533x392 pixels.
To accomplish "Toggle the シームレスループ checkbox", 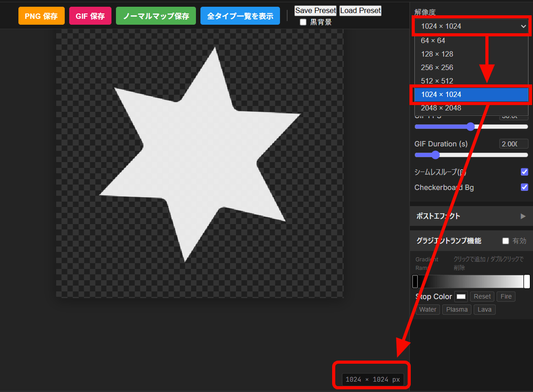I will 524,172.
